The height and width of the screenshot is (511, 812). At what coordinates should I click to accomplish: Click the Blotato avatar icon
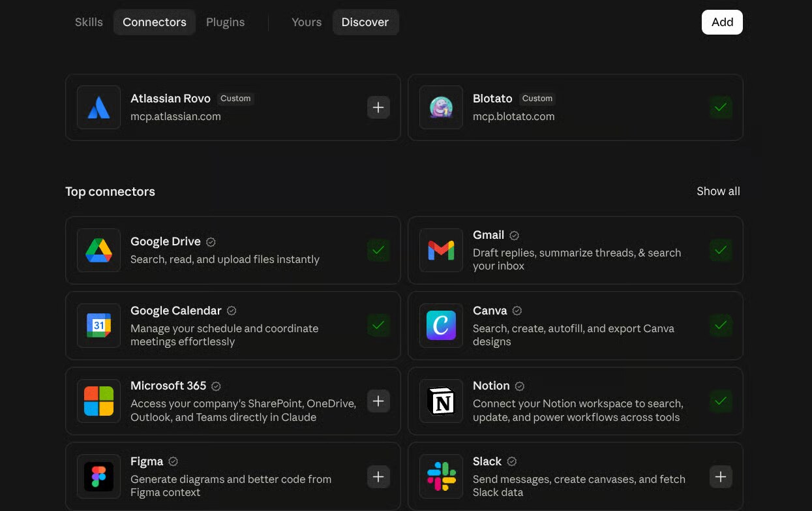pyautogui.click(x=441, y=107)
